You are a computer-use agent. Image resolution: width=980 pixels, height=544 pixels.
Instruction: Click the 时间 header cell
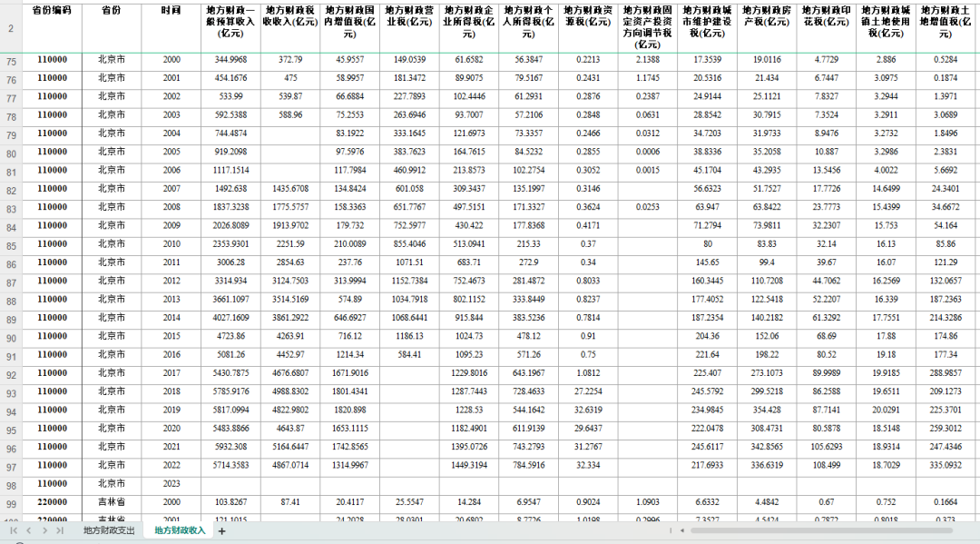pos(171,11)
